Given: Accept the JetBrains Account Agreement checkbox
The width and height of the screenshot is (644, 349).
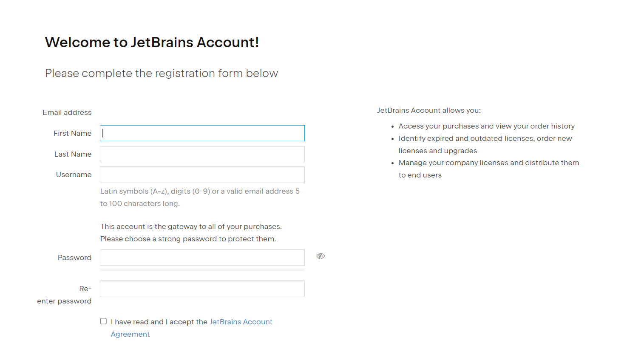Looking at the screenshot, I should coord(103,321).
